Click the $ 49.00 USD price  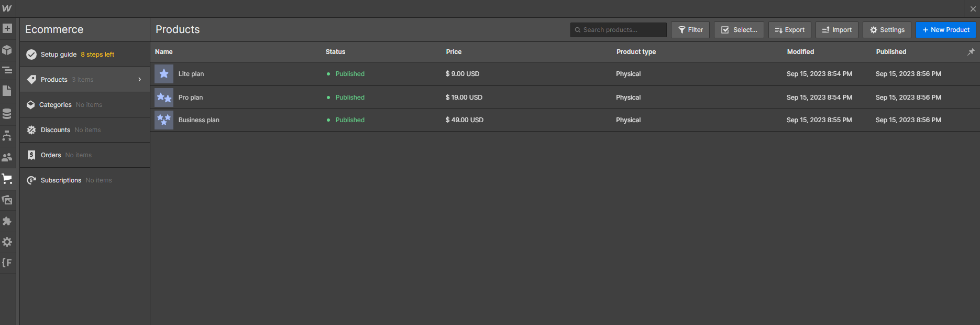(465, 120)
